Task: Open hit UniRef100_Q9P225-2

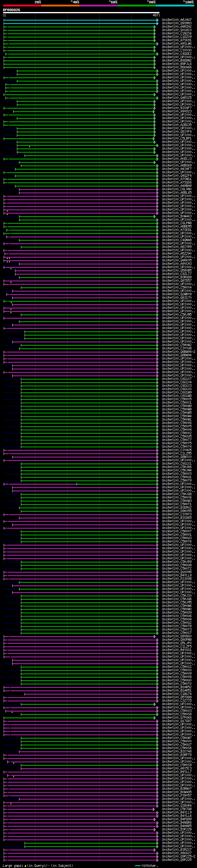Action: point(179,857)
